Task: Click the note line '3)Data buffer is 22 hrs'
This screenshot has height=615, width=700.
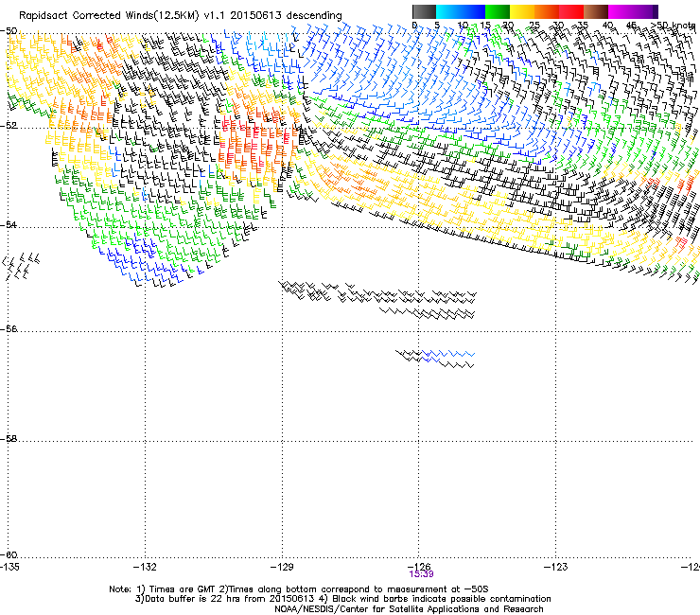Action: click(342, 599)
